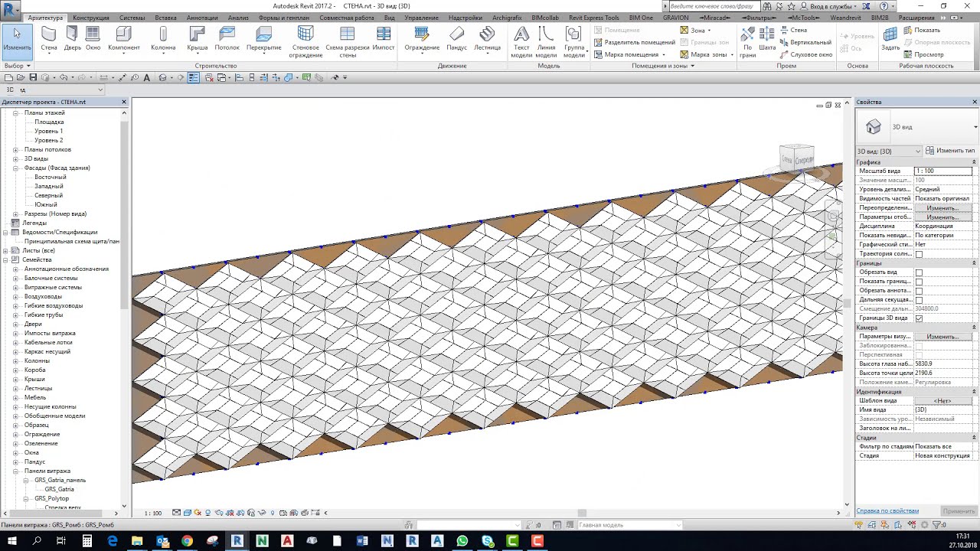Open the Конструкция ribbon tab

pyautogui.click(x=91, y=18)
